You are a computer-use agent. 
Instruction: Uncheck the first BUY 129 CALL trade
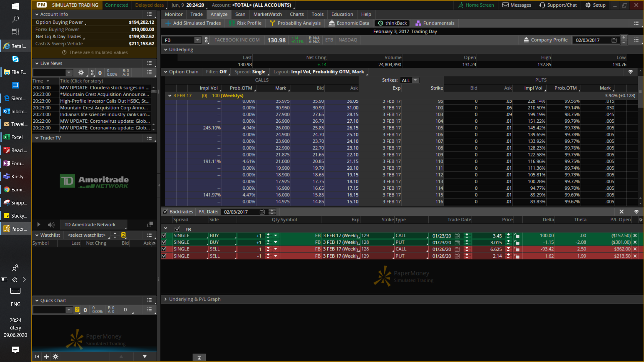[x=164, y=236]
